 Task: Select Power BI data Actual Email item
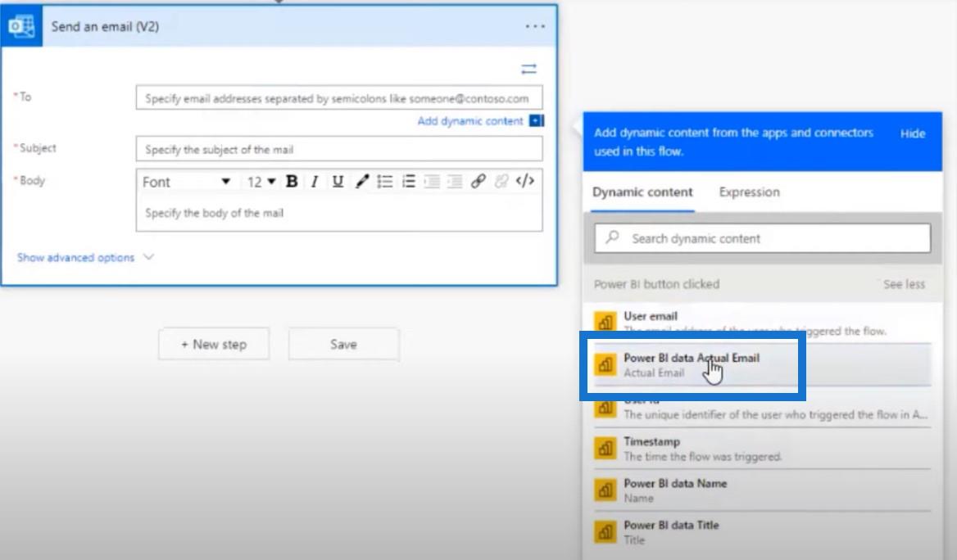tap(762, 365)
